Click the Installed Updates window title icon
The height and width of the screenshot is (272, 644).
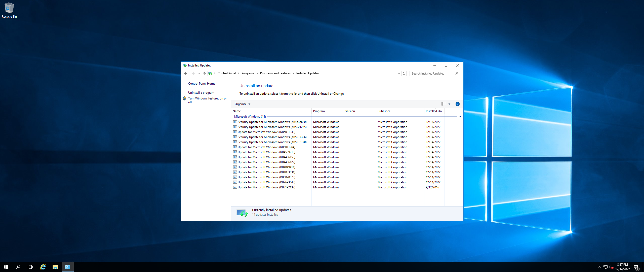point(185,65)
